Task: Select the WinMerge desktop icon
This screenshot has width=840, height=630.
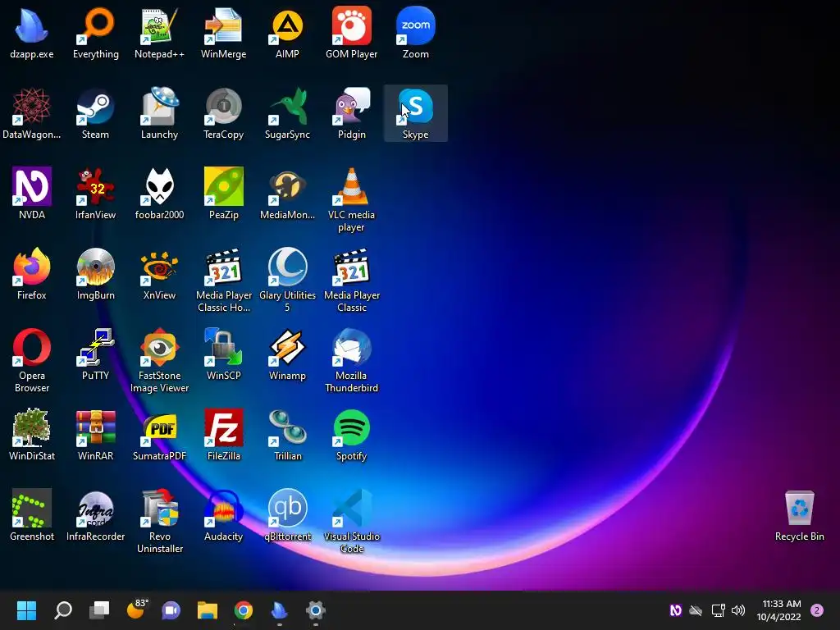Action: pyautogui.click(x=223, y=32)
